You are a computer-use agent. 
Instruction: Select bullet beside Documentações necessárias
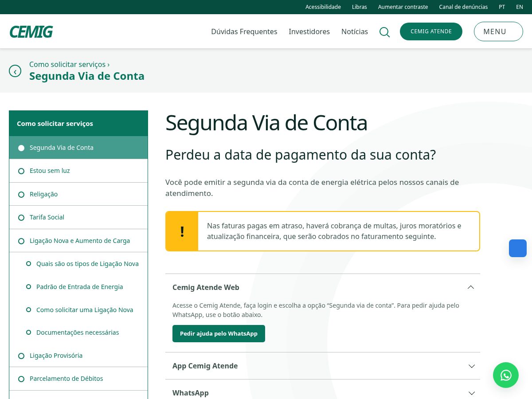(28, 332)
